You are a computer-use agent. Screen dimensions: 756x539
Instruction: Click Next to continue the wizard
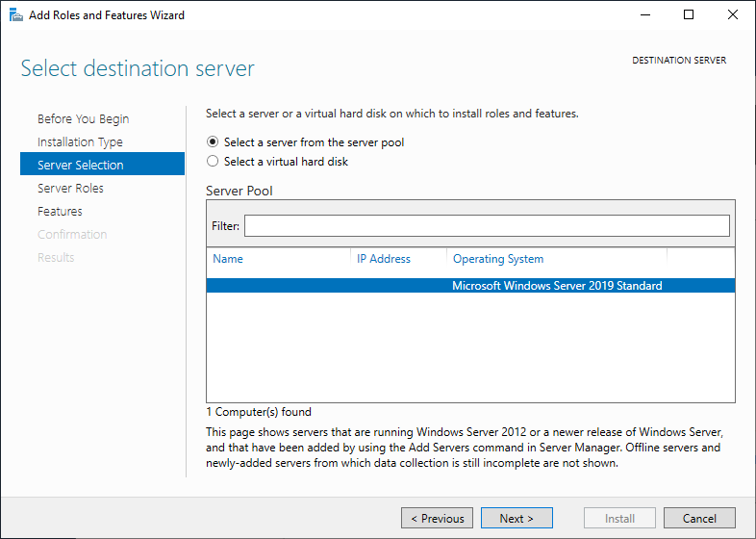517,518
